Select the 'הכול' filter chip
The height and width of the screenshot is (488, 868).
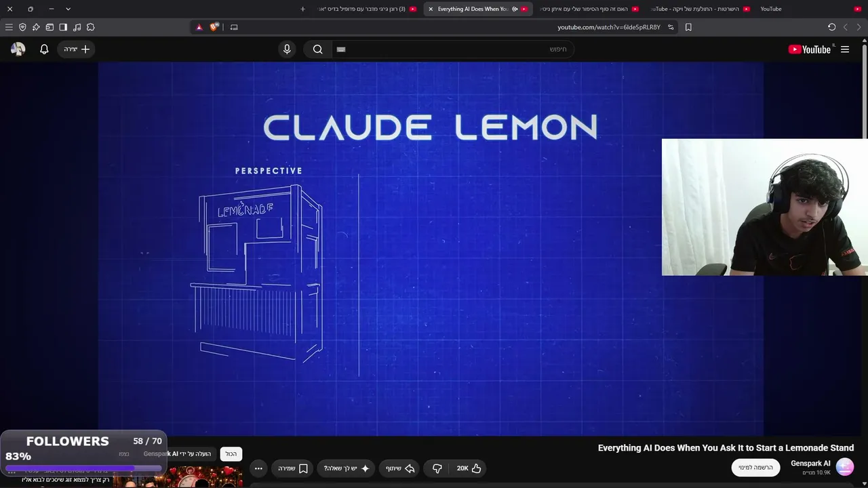(231, 454)
